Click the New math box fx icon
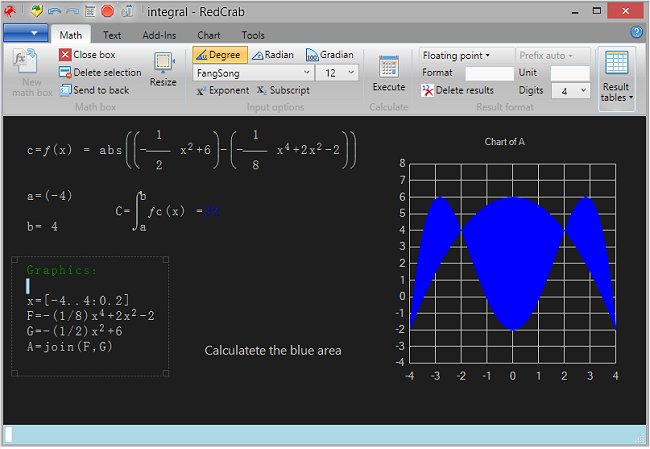This screenshot has width=650, height=449. 25,61
